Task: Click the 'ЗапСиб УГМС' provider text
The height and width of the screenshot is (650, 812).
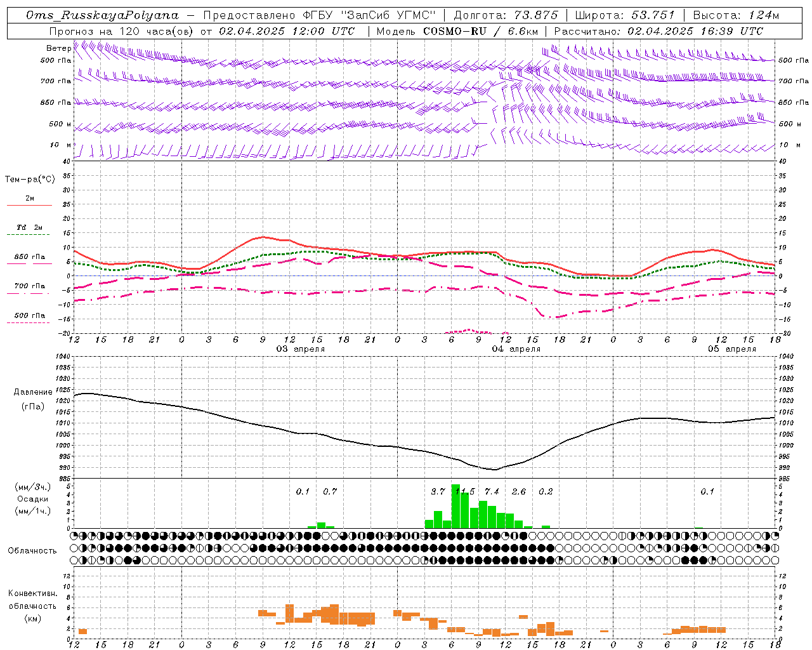Action: 390,15
